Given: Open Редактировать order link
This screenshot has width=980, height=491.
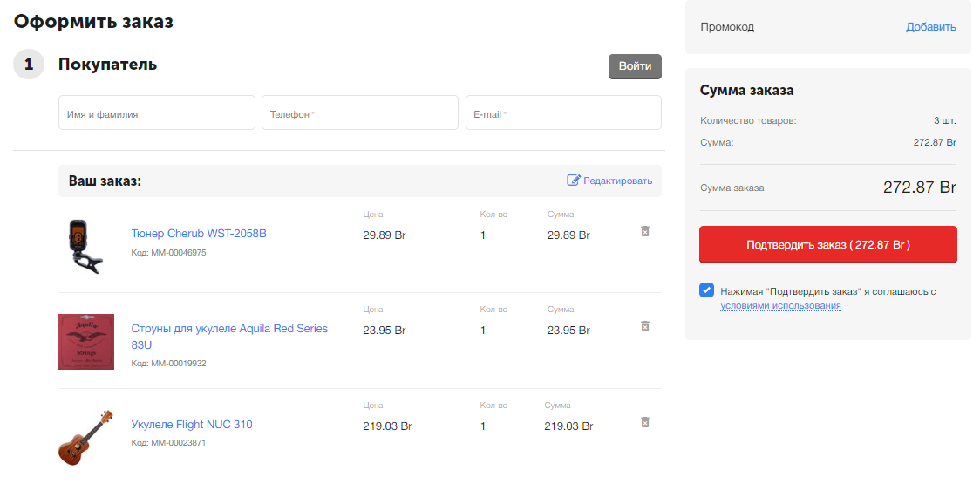Looking at the screenshot, I should (x=617, y=181).
